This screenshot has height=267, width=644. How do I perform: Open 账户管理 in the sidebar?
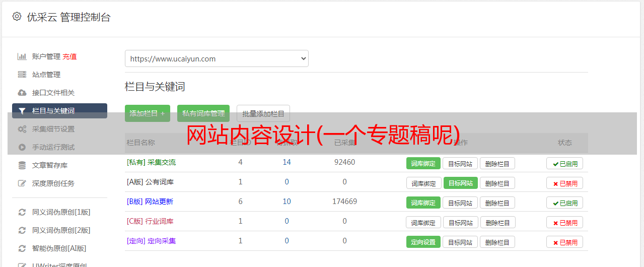click(46, 56)
